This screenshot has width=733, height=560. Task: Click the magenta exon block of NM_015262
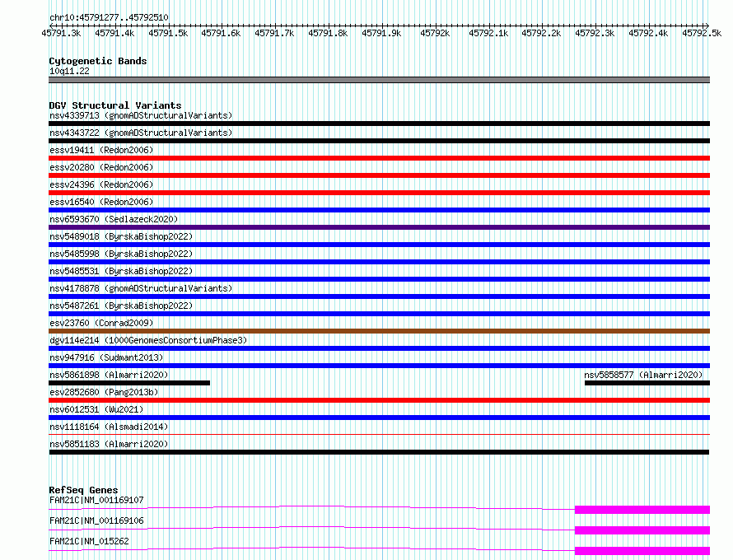click(642, 551)
